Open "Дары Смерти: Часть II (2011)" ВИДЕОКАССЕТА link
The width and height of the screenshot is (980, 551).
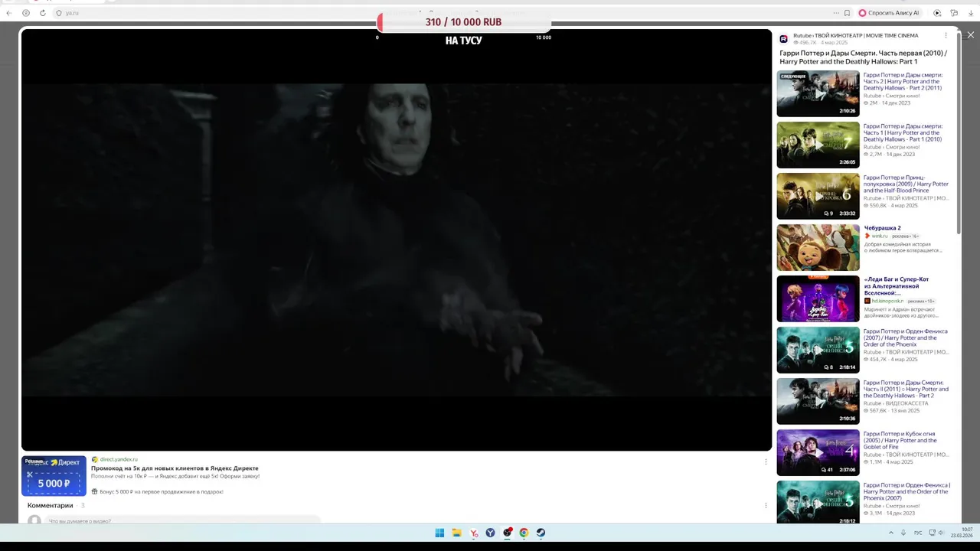(906, 389)
